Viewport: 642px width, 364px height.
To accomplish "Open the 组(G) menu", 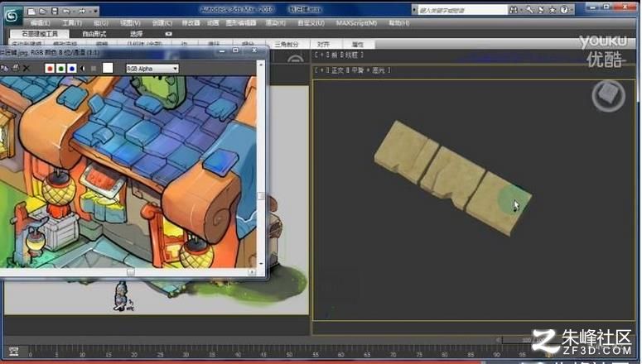I will [x=101, y=23].
